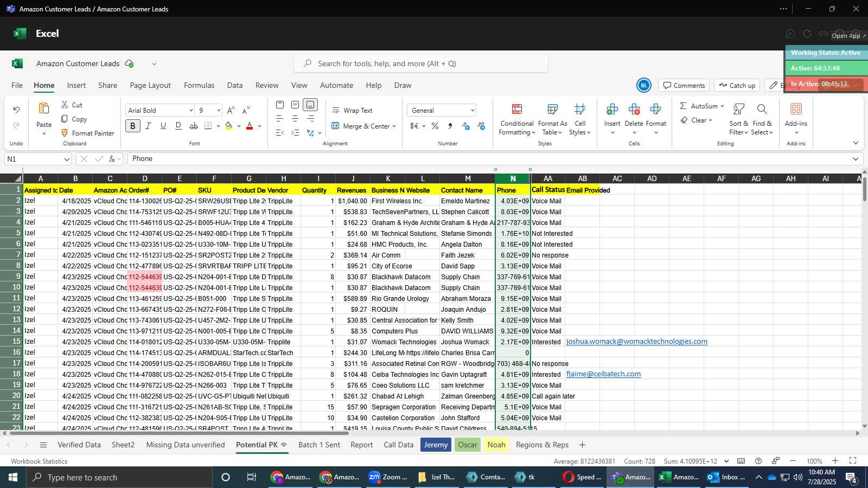Viewport: 868px width, 488px height.
Task: Click the Sort & Filter icon
Action: (738, 109)
